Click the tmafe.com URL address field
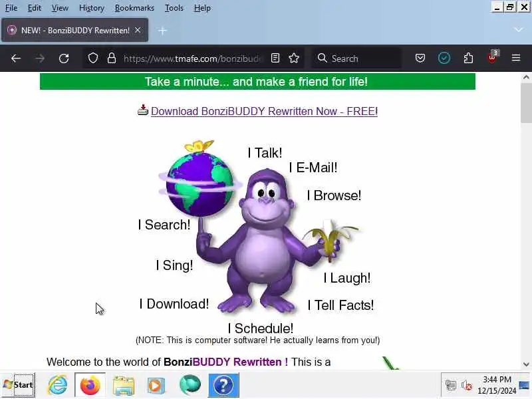The height and width of the screenshot is (399, 532). click(194, 59)
